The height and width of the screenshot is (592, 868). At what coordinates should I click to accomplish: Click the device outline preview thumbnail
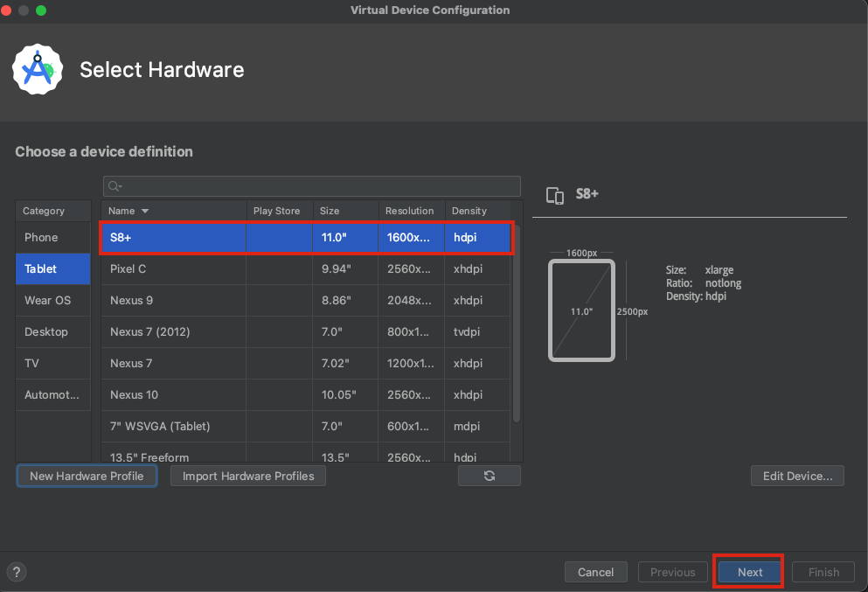pos(581,310)
